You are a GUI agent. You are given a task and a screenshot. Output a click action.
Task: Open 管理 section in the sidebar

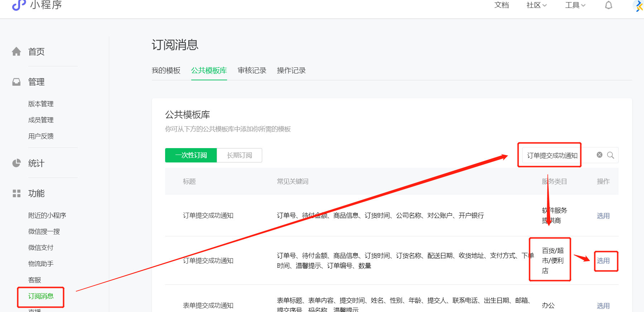pos(37,82)
